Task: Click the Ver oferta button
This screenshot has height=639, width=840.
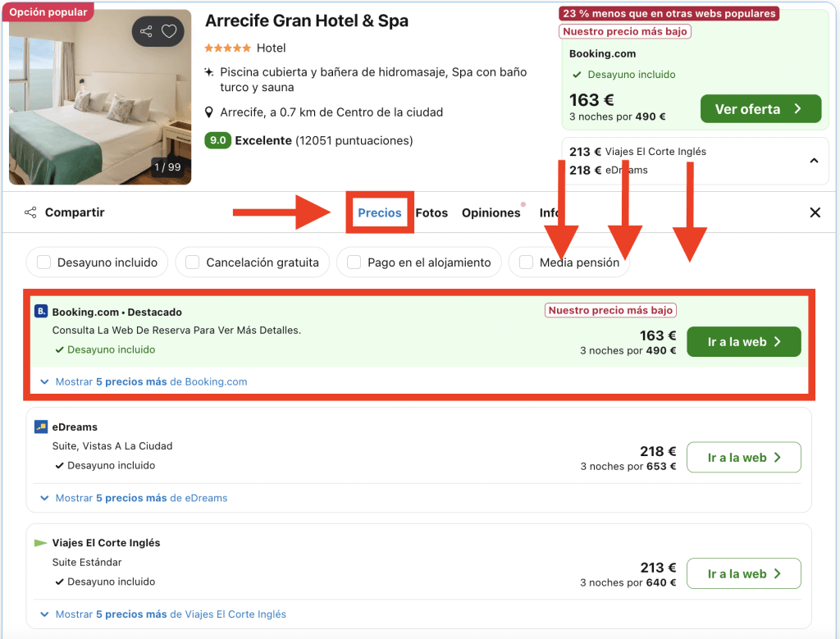Action: 760,109
